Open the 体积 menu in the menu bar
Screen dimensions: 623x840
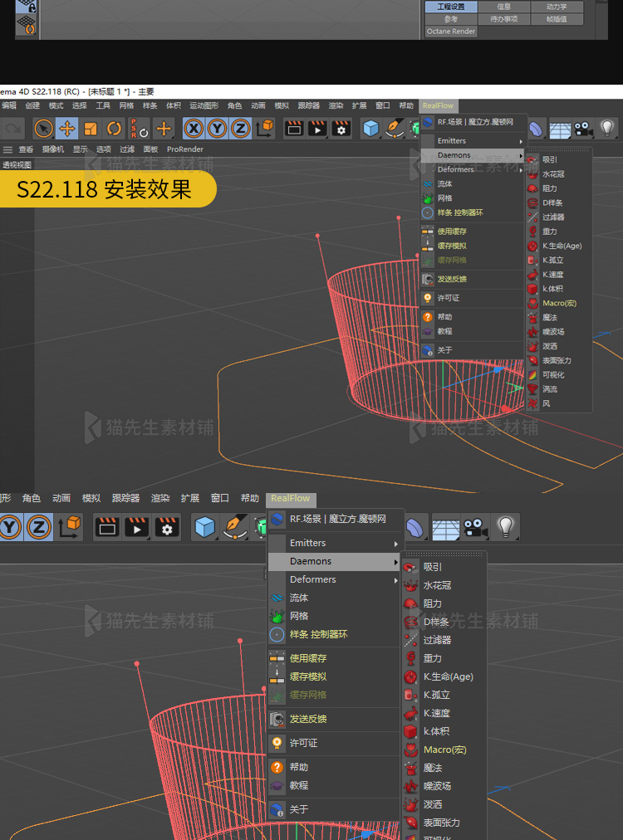click(x=173, y=105)
